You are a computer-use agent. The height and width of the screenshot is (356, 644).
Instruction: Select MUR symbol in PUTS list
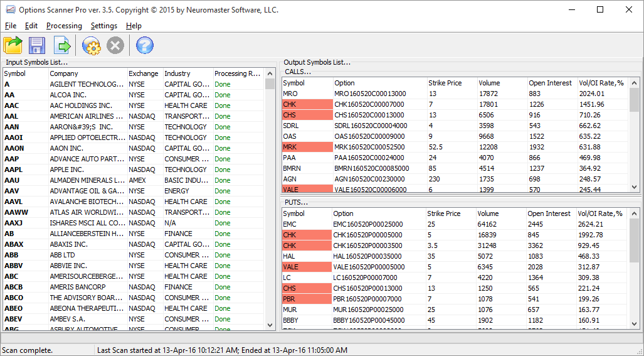click(307, 310)
